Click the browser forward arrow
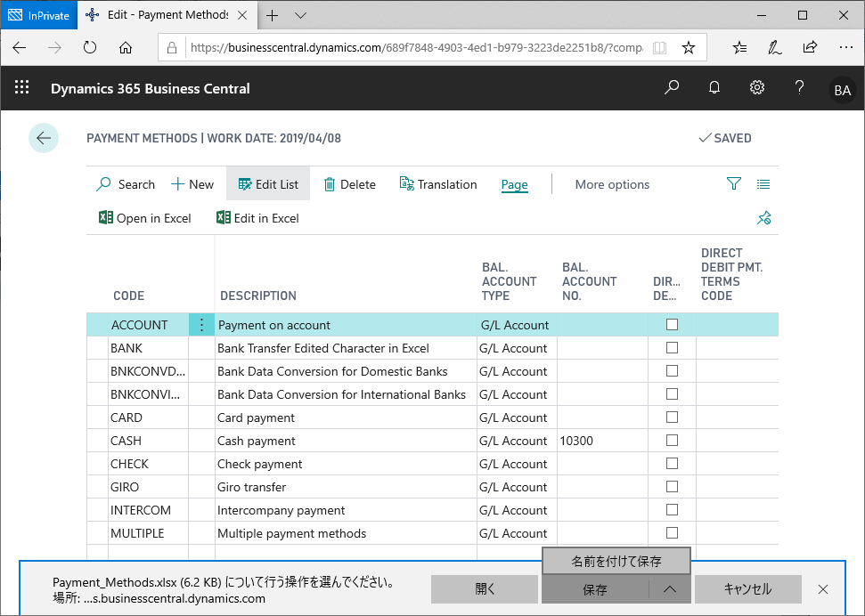 (54, 47)
